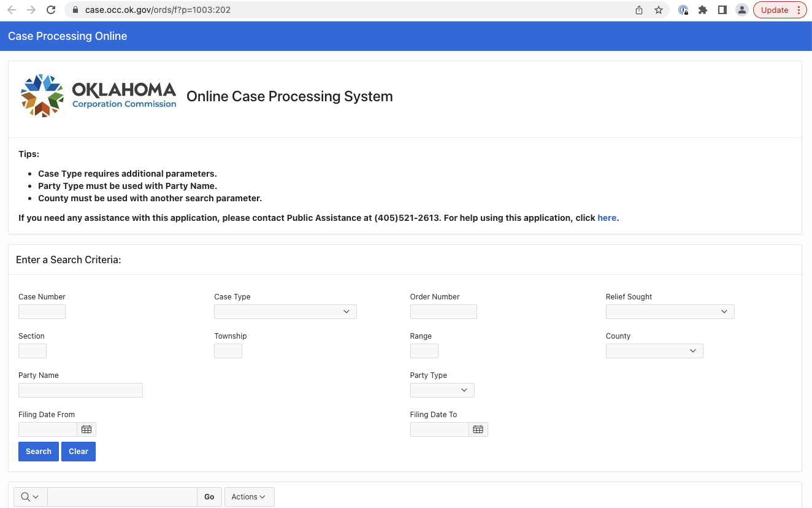Click the 'Online Case Processing System' heading
The height and width of the screenshot is (508, 812).
[289, 96]
